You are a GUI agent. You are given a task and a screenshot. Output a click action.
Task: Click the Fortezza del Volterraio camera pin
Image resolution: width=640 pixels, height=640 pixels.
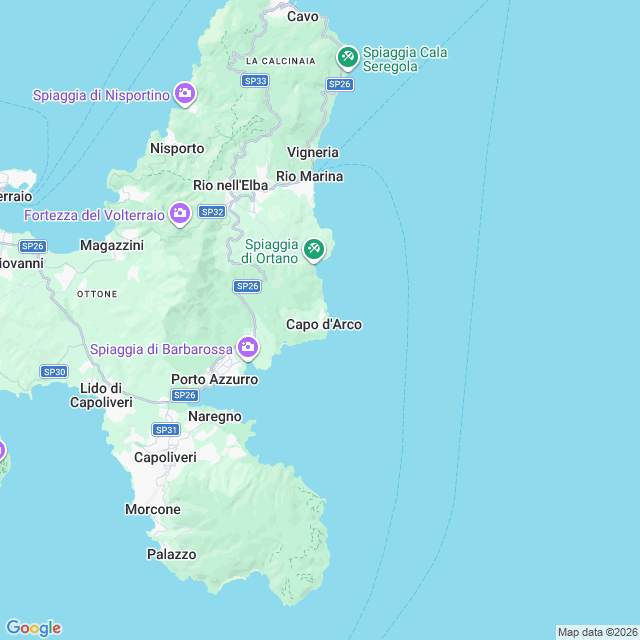coord(180,214)
